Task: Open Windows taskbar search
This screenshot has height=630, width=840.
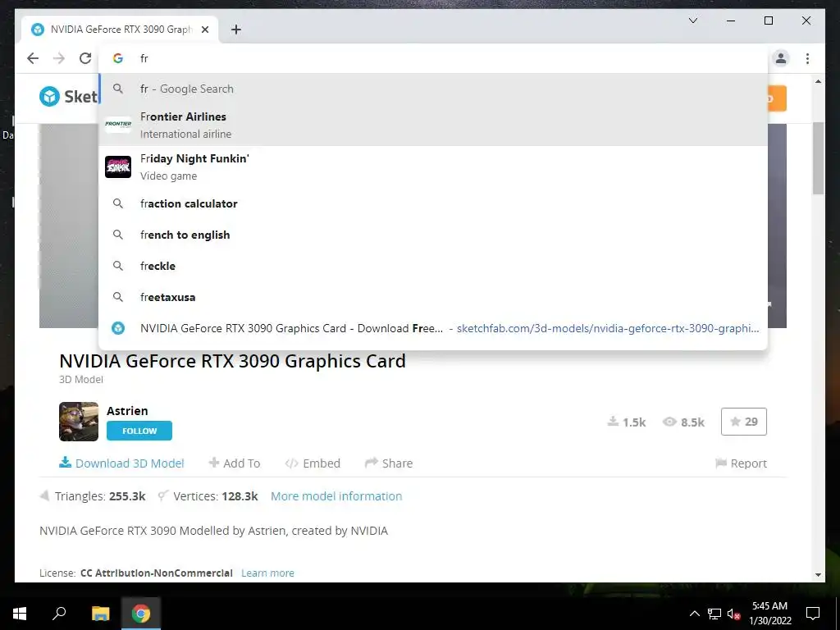Action: pos(59,614)
